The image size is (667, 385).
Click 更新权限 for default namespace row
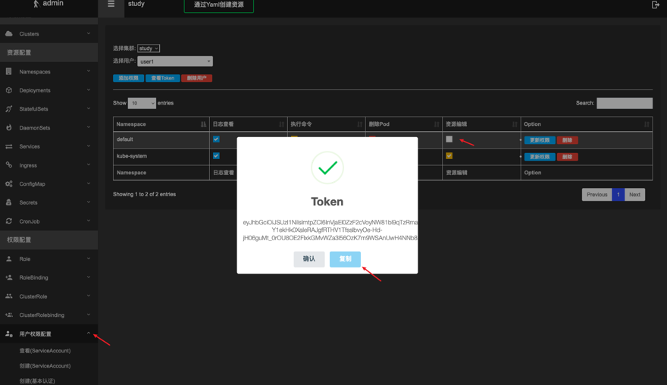(x=539, y=140)
